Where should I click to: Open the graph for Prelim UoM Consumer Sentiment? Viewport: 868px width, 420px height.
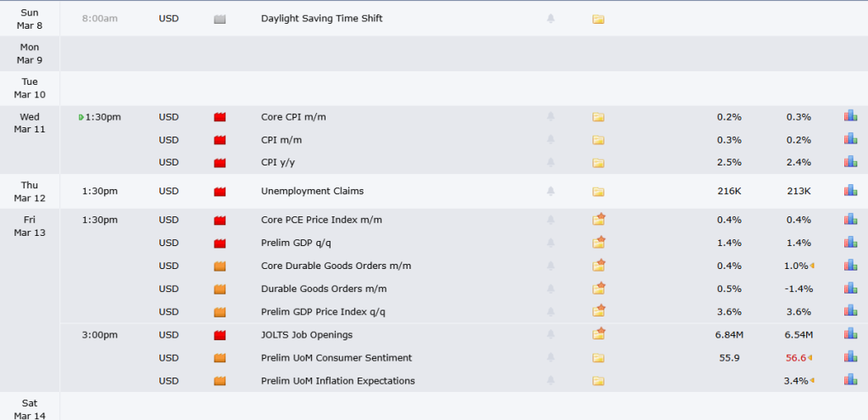click(850, 357)
